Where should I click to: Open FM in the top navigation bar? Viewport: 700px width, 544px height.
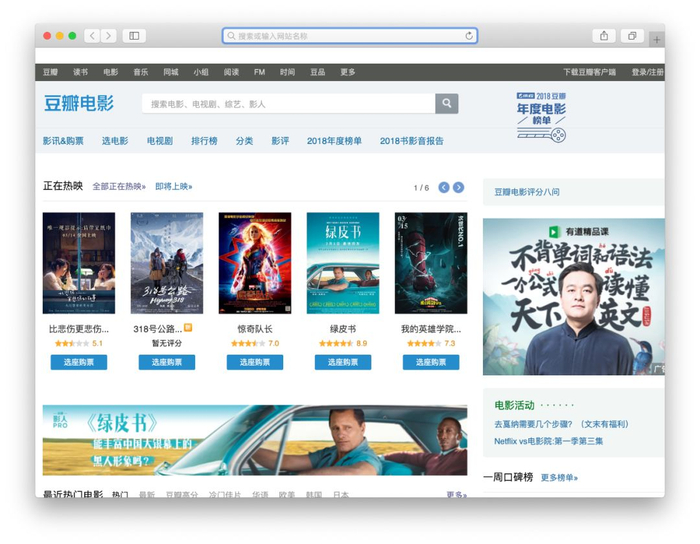pos(259,72)
